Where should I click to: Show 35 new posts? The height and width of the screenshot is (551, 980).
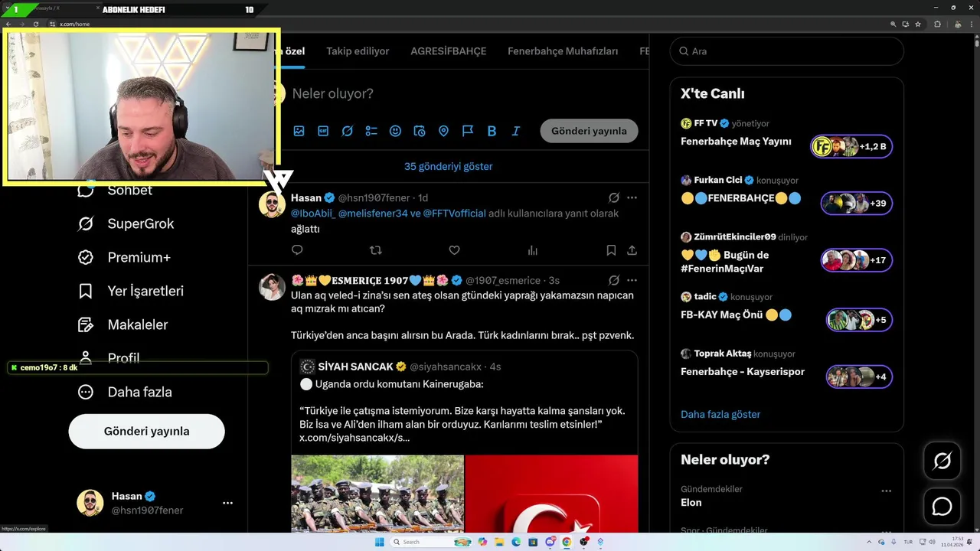point(448,166)
